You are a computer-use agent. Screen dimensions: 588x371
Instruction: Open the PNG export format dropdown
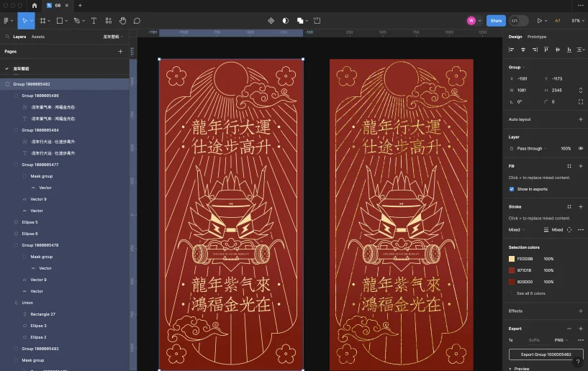pos(559,339)
